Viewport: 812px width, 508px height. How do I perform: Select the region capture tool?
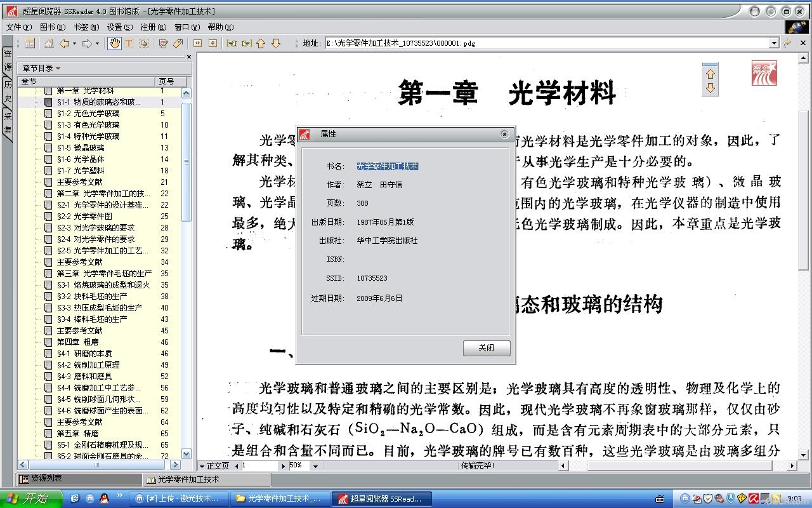tap(144, 43)
